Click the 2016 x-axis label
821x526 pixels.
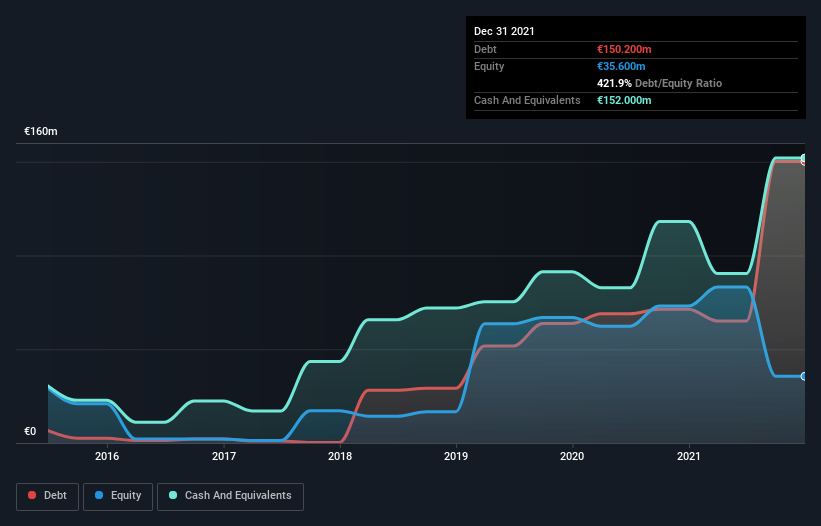click(x=107, y=456)
